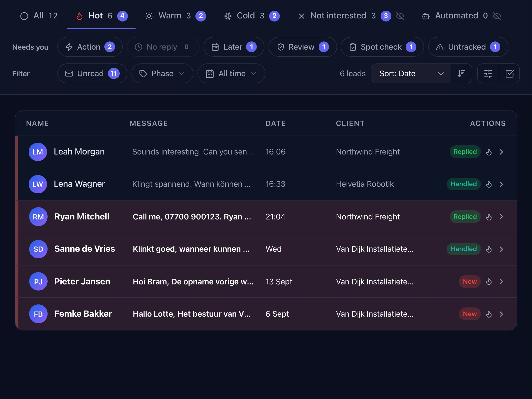Open the Phase filter dropdown
Viewport: 532px width, 399px height.
point(162,74)
